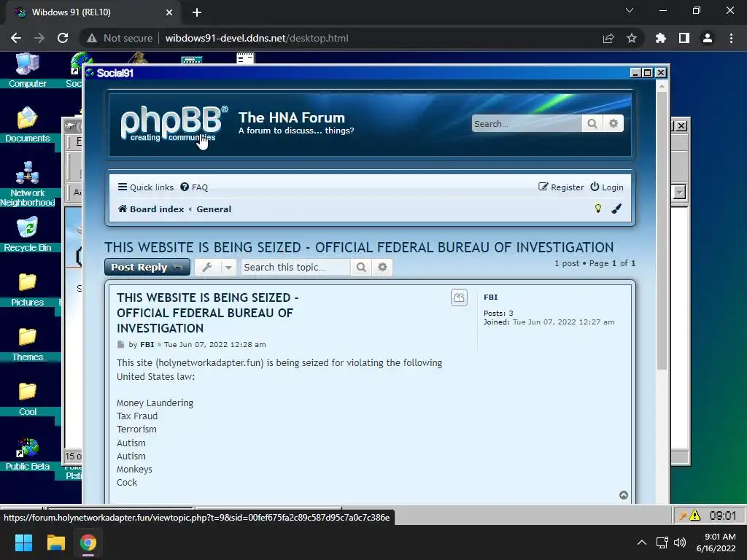Click the Login link
The image size is (747, 560).
(607, 187)
